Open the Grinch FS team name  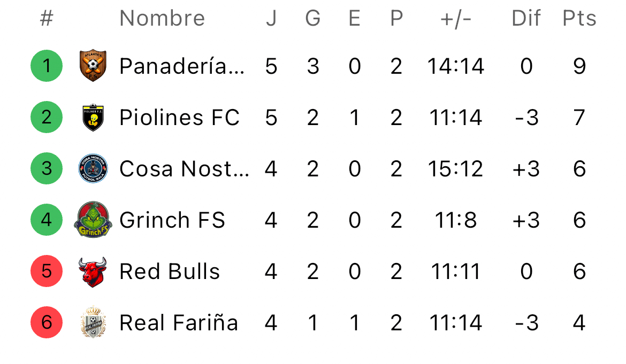click(x=172, y=220)
